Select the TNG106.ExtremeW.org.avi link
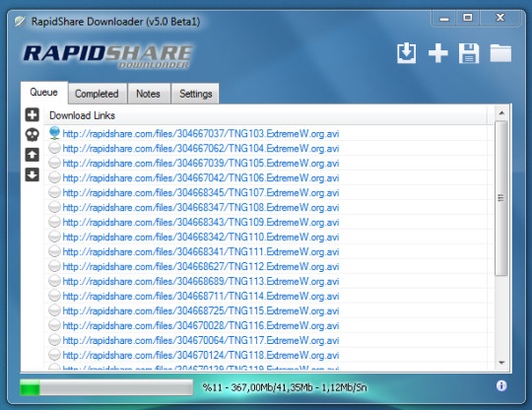 (x=201, y=177)
